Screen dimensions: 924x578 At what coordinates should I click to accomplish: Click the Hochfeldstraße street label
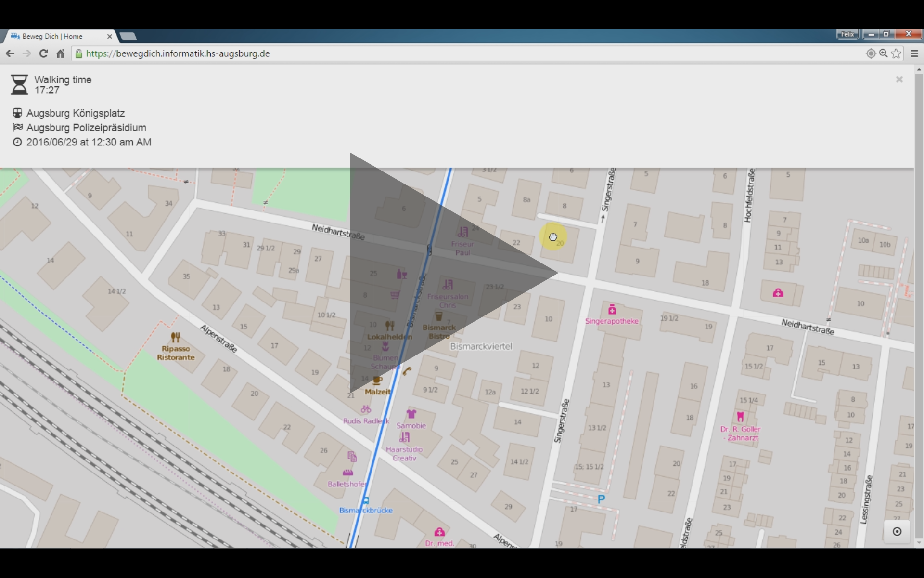pyautogui.click(x=749, y=196)
